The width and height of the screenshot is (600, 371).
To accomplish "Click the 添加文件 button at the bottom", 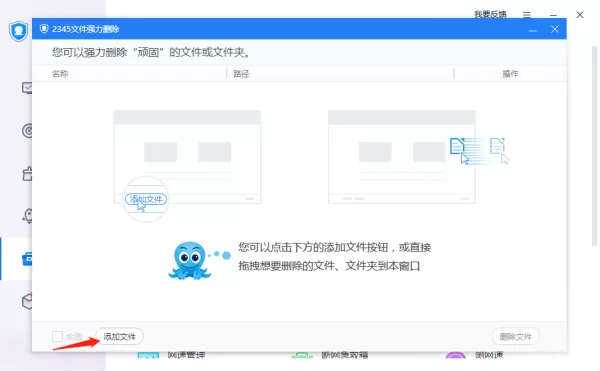I will [x=119, y=337].
